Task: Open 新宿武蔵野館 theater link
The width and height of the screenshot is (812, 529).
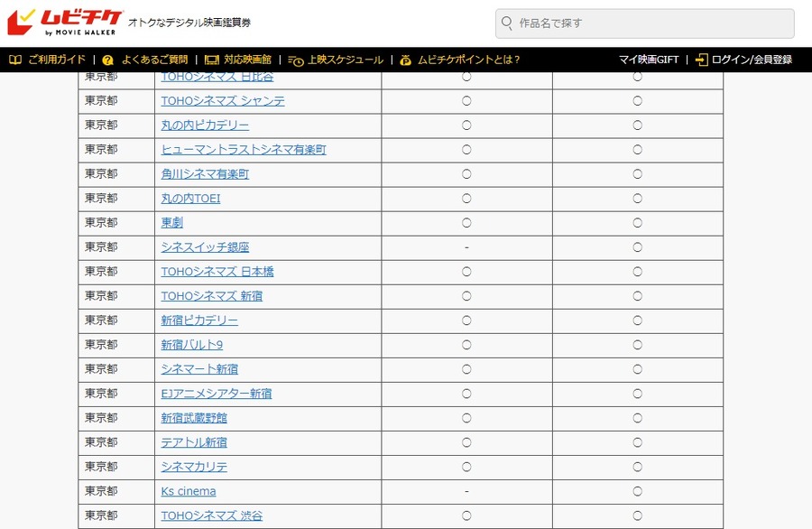Action: click(194, 418)
